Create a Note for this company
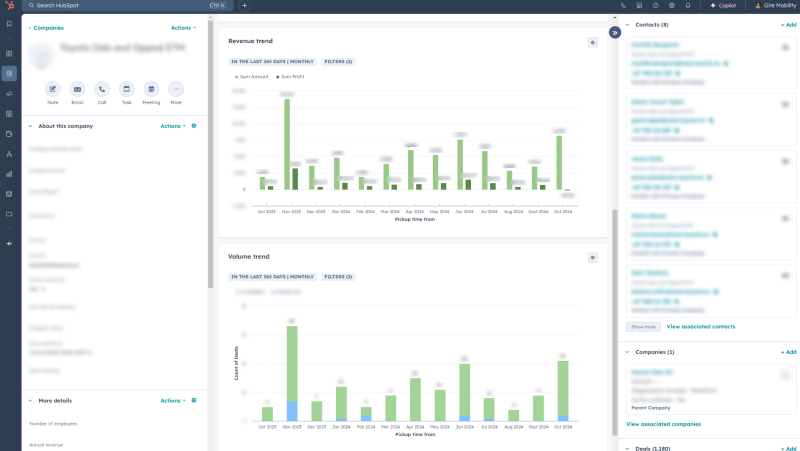Screen dimensions: 800x451 tap(53, 89)
